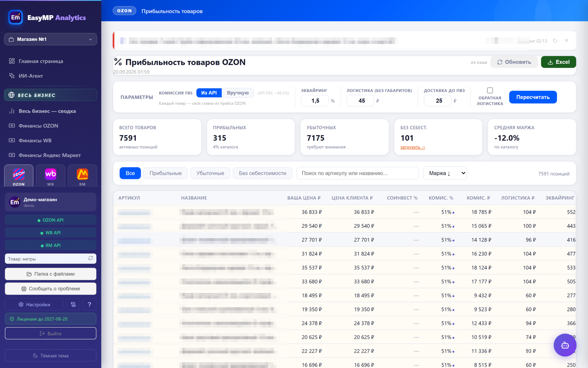Open the Маржа sort dropdown
The width and height of the screenshot is (588, 368).
coord(445,173)
